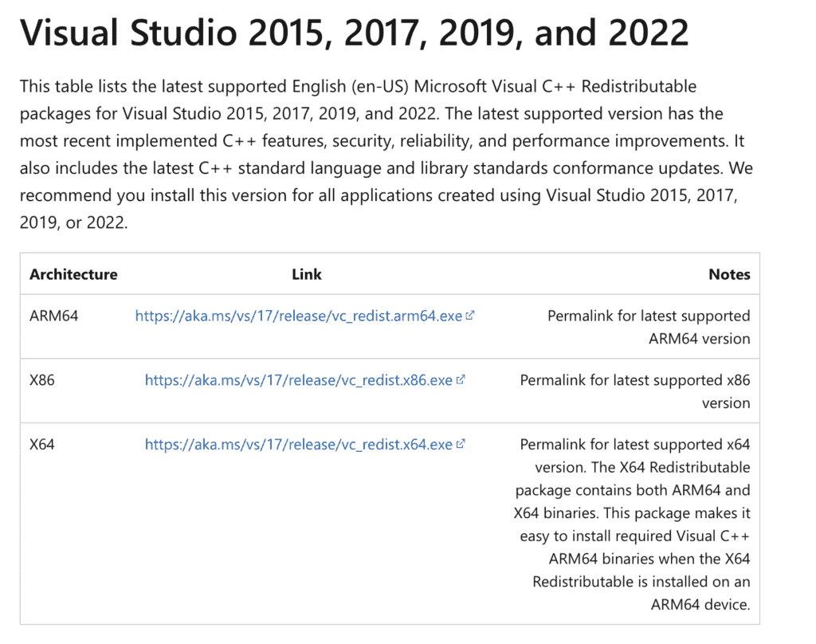Click the Architecture column header

pyautogui.click(x=73, y=274)
